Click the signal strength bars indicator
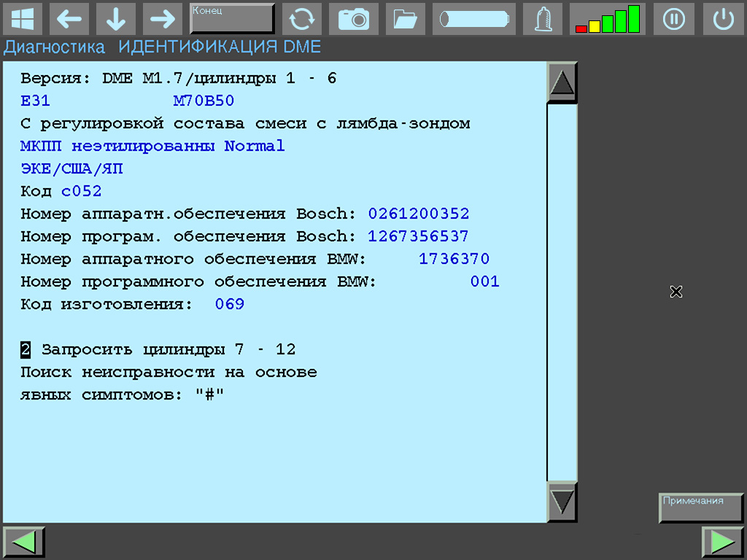Image resolution: width=747 pixels, height=560 pixels. (x=607, y=19)
